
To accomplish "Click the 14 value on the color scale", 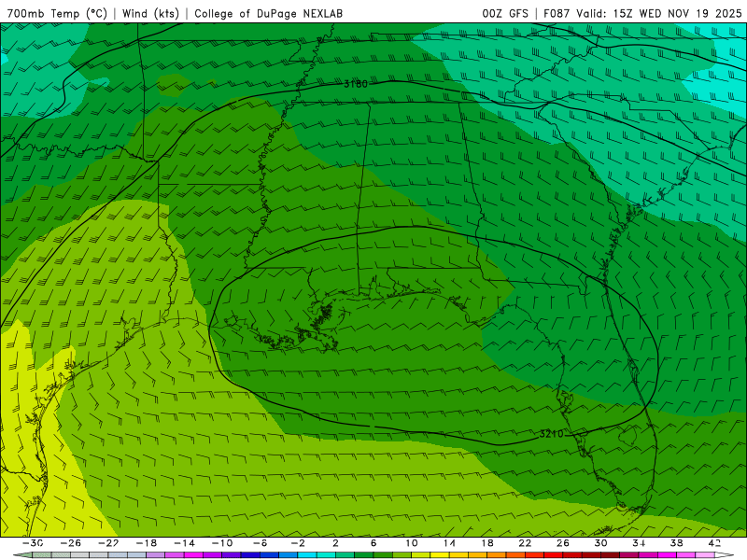I will (449, 543).
